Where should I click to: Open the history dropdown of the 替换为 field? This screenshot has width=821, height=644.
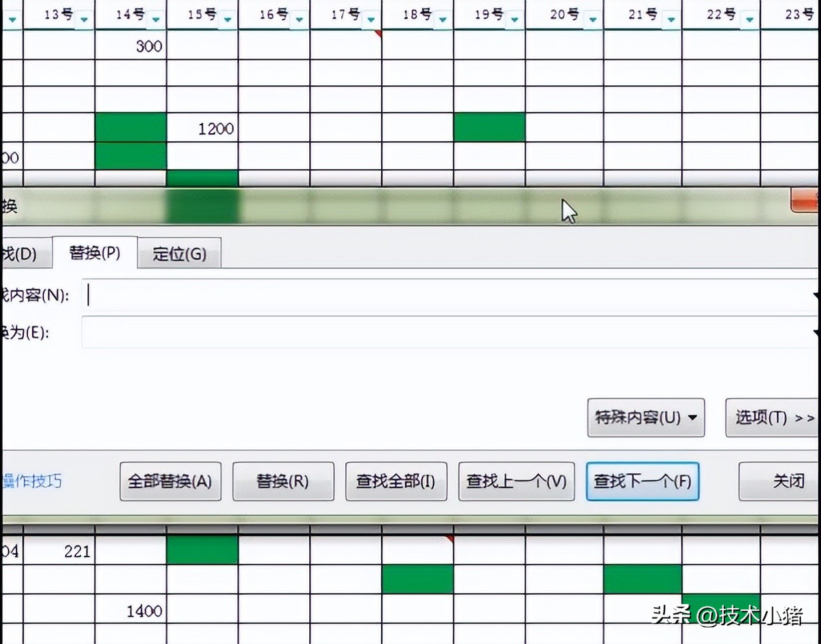point(818,331)
